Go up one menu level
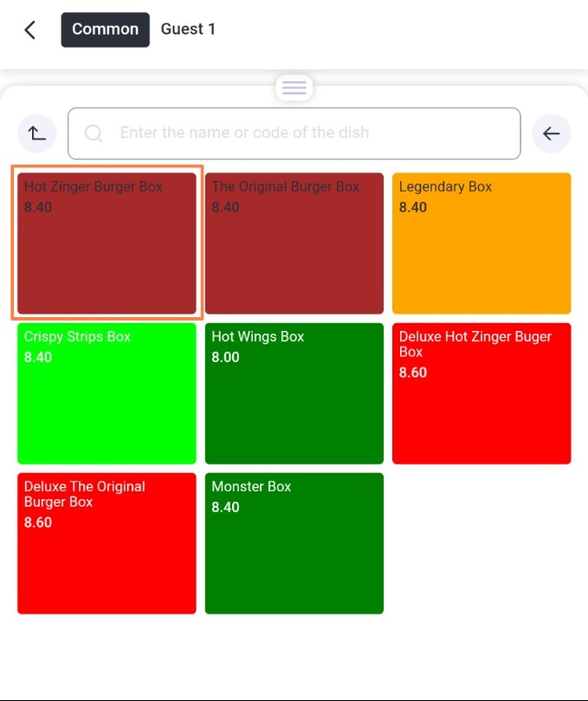Viewport: 588px width, 701px height. (x=37, y=133)
